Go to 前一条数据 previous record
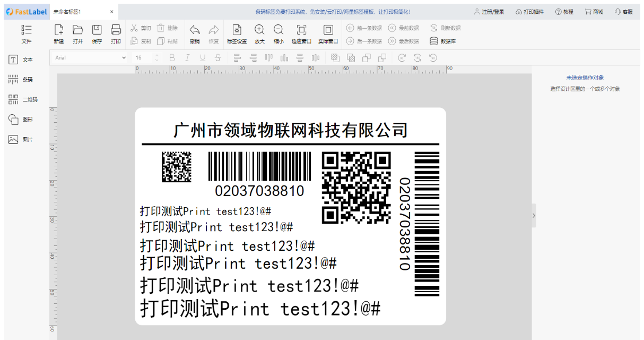The image size is (644, 340). 364,28
